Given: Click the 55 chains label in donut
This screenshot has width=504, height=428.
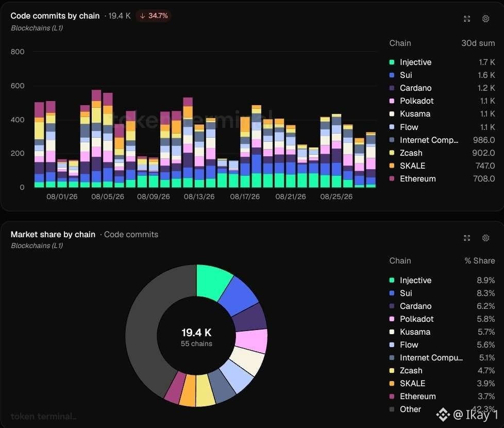Looking at the screenshot, I should (196, 343).
